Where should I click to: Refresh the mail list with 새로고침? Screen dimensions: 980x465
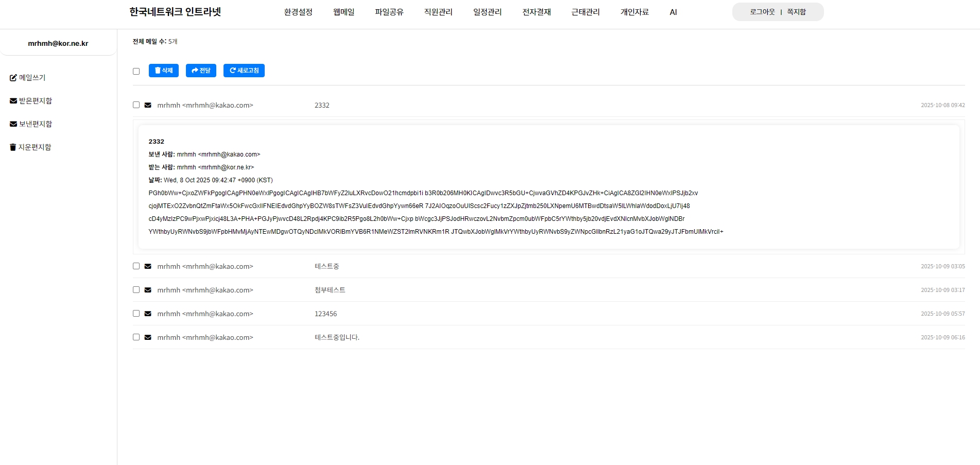[x=244, y=71]
